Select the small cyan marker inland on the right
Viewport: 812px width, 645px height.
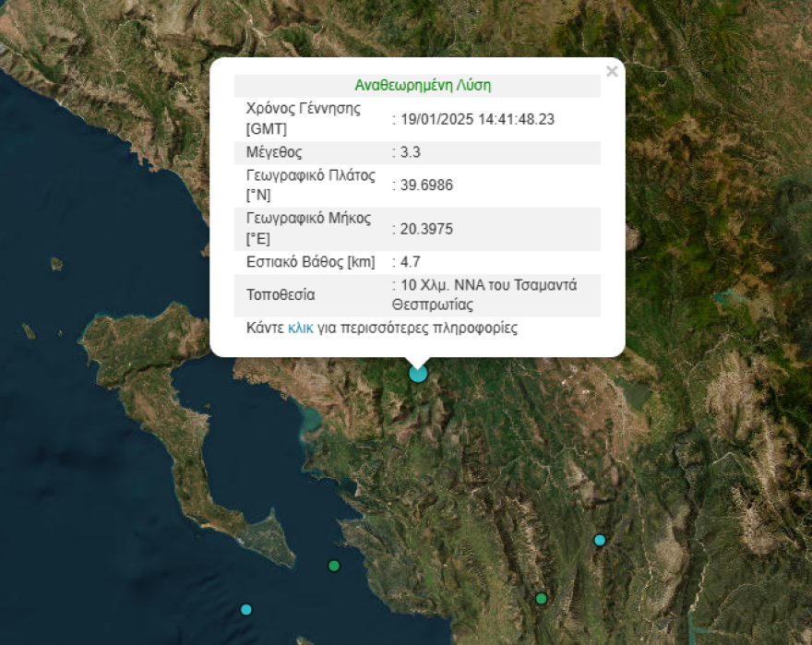point(600,540)
